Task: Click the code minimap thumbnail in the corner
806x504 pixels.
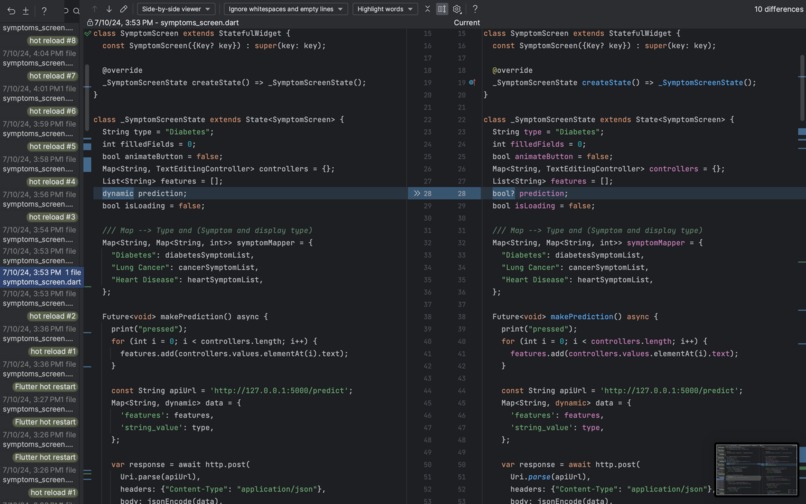Action: click(x=756, y=470)
